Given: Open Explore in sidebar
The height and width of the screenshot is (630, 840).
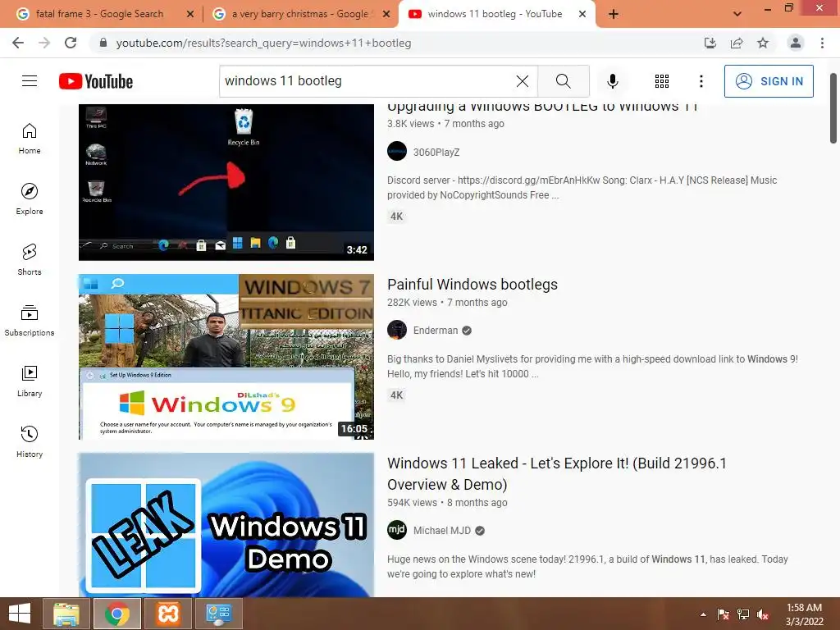Looking at the screenshot, I should click(30, 199).
